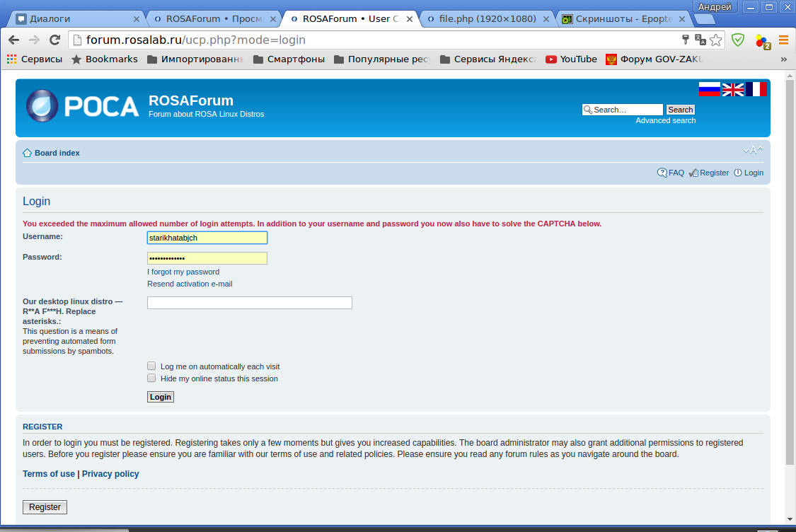Bookmark this page with the star icon
Screen dimensions: 796x532
(x=716, y=40)
